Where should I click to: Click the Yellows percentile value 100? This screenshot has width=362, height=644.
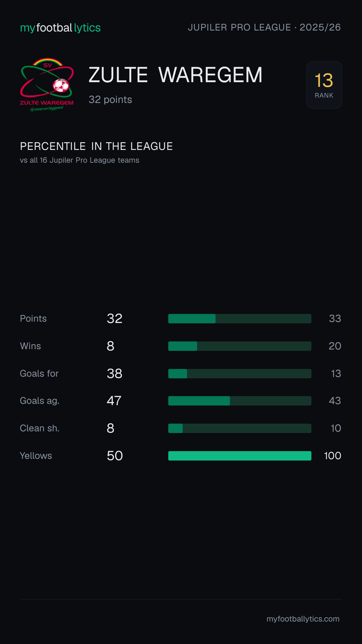click(333, 456)
